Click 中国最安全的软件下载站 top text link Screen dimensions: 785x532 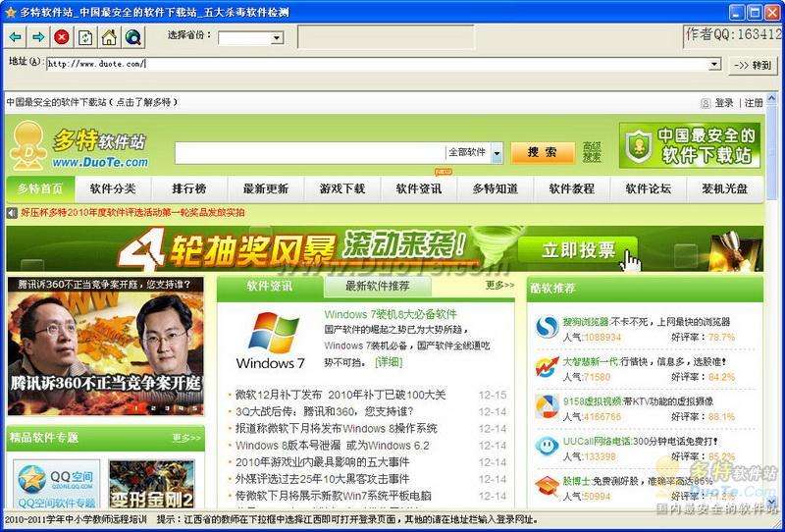(x=56, y=102)
